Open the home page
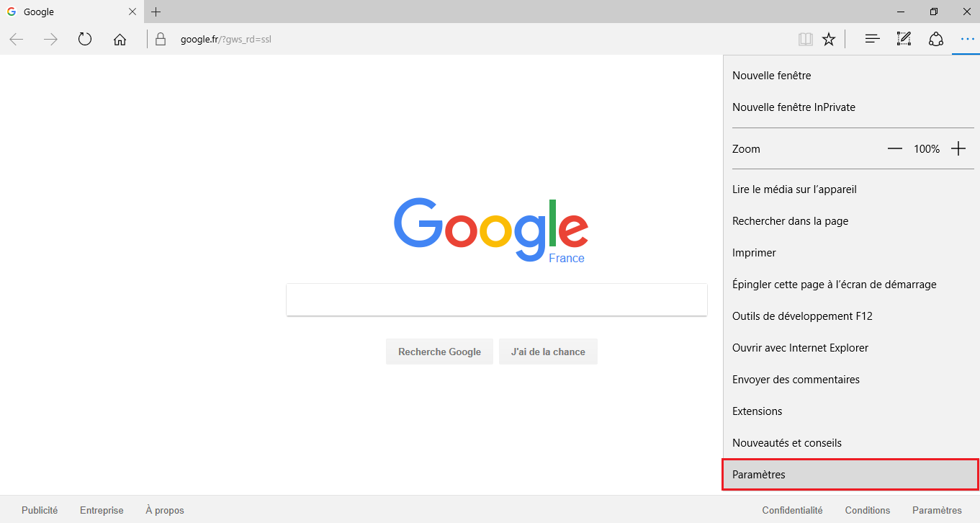Screen dimensions: 980x523 (120, 39)
